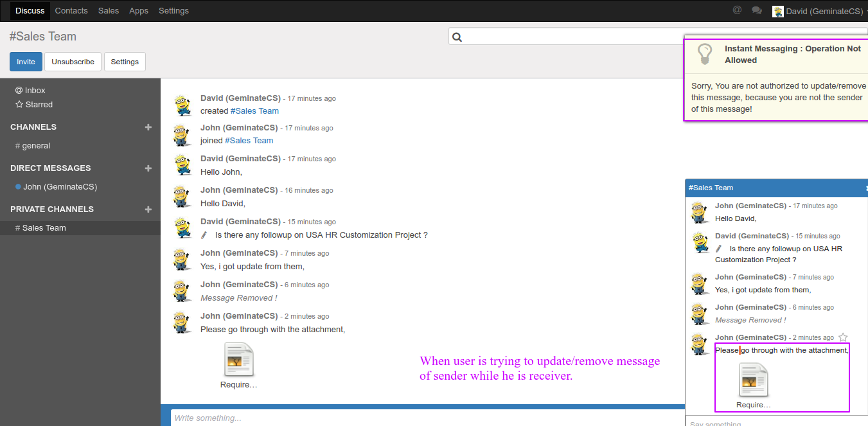Click the 'CHANNELS' sidebar section header
868x426 pixels.
click(33, 127)
